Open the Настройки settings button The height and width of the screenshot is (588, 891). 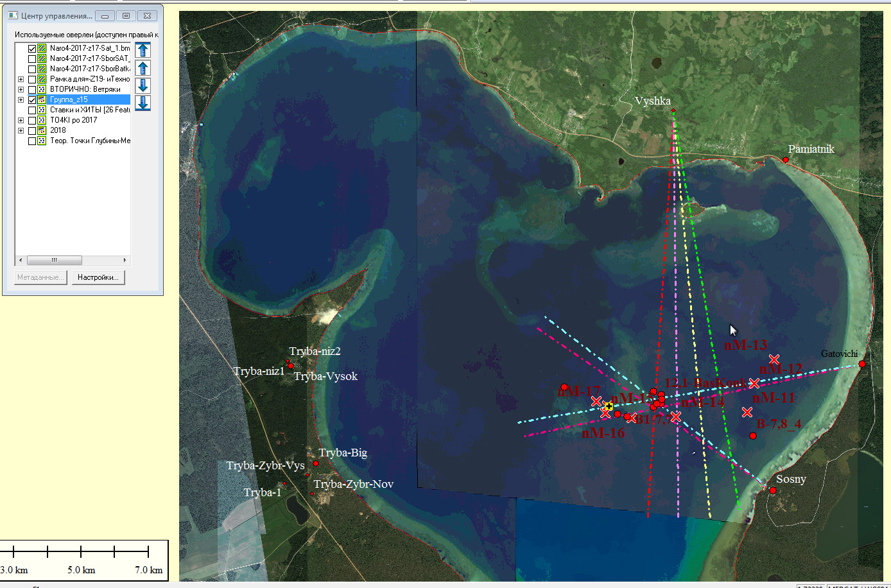pos(98,277)
